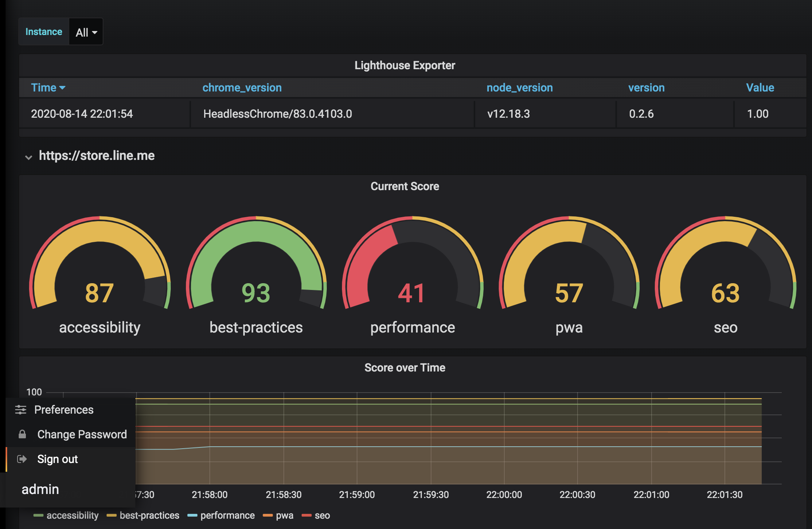Click the Change Password lock icon
The image size is (812, 529).
22,434
